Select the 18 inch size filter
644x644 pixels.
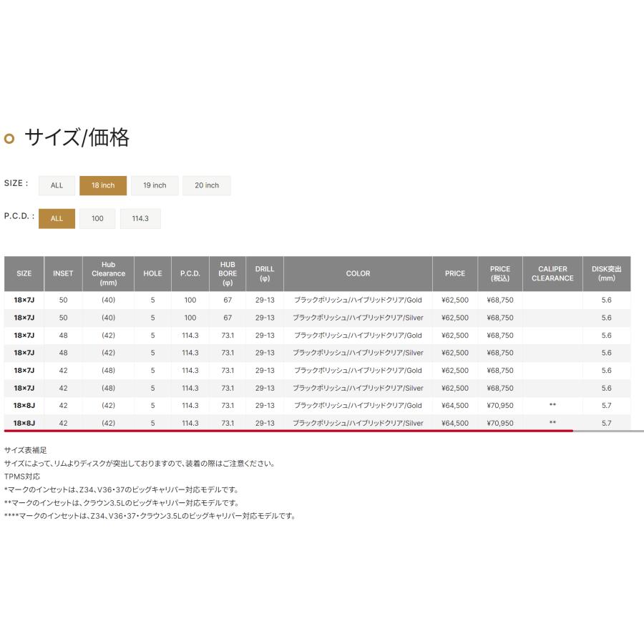click(x=103, y=185)
